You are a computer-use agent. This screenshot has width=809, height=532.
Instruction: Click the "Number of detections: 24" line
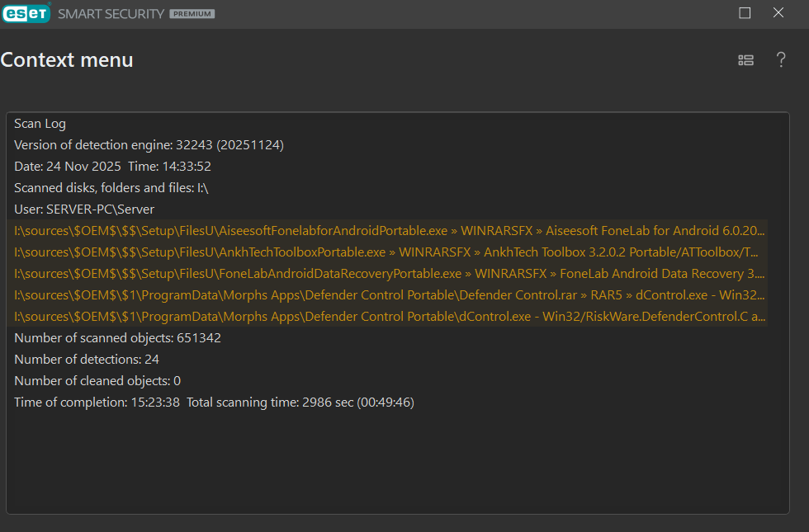87,360
